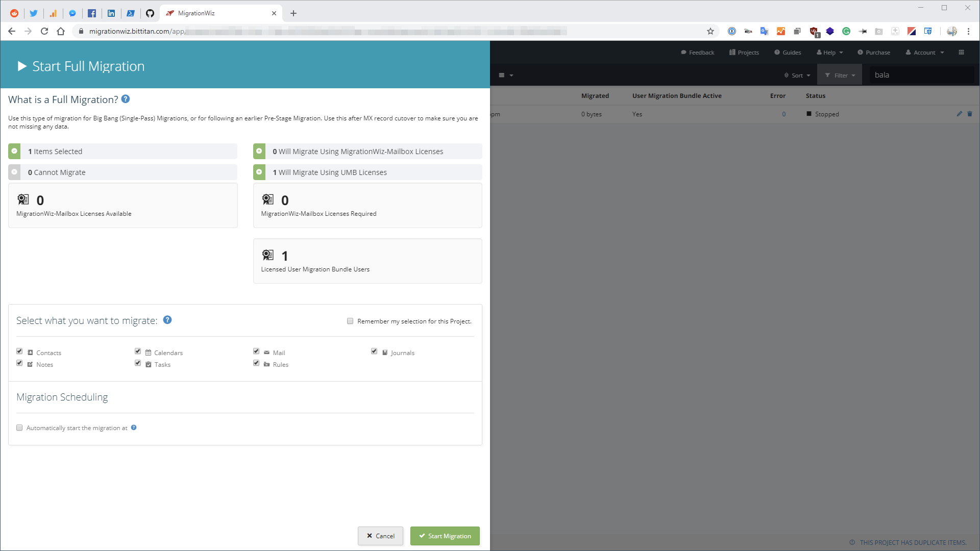Open the apps grid menu
The height and width of the screenshot is (551, 980).
(x=962, y=52)
